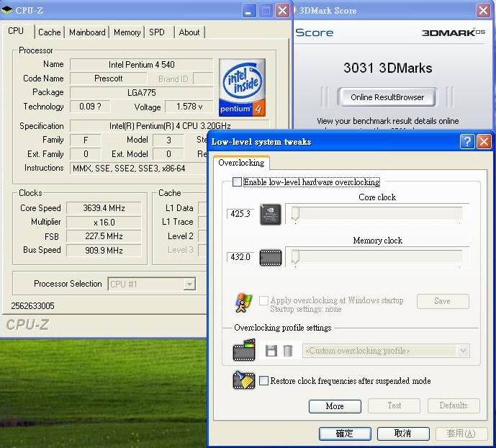Click the Core clock value field 425.3
The width and height of the screenshot is (496, 448).
[x=240, y=214]
